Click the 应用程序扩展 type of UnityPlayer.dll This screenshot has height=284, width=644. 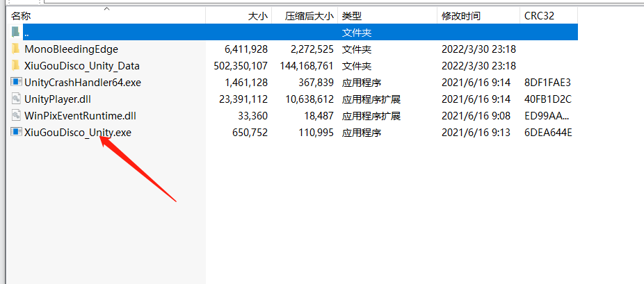pos(371,99)
